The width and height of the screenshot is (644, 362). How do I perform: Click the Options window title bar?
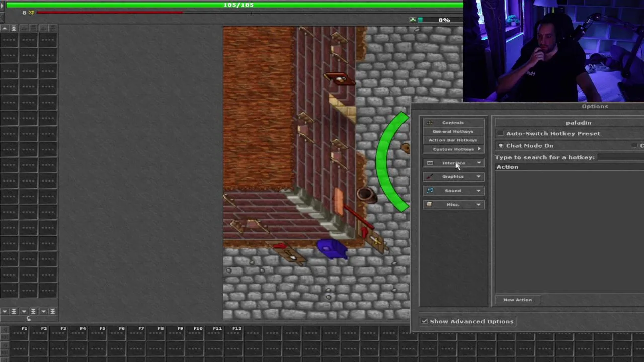coord(528,106)
